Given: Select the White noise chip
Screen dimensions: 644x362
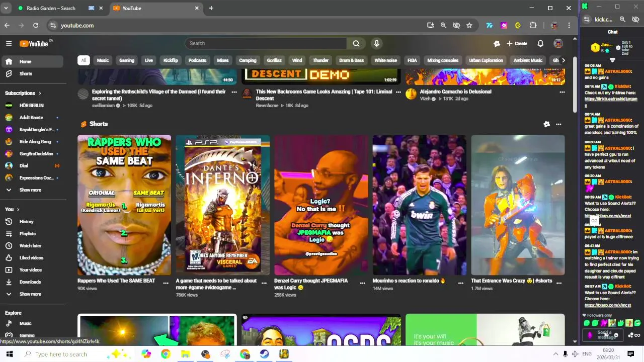Looking at the screenshot, I should point(386,60).
